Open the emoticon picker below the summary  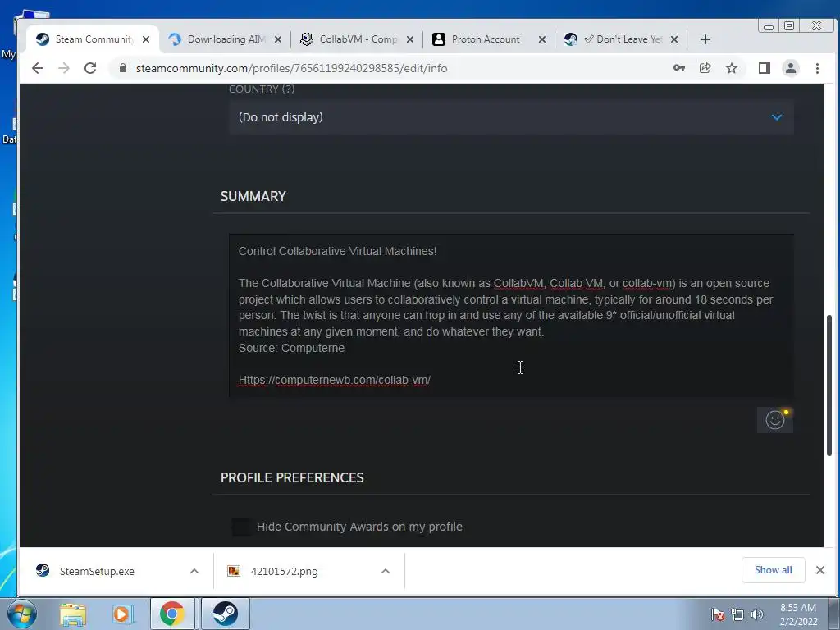[x=774, y=419]
